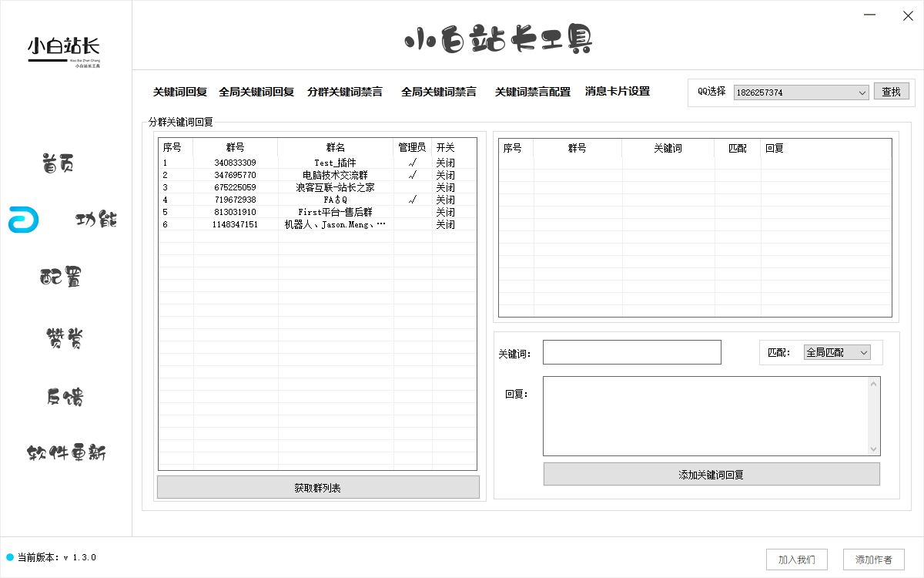Click inside the 关键词 input field

[631, 351]
